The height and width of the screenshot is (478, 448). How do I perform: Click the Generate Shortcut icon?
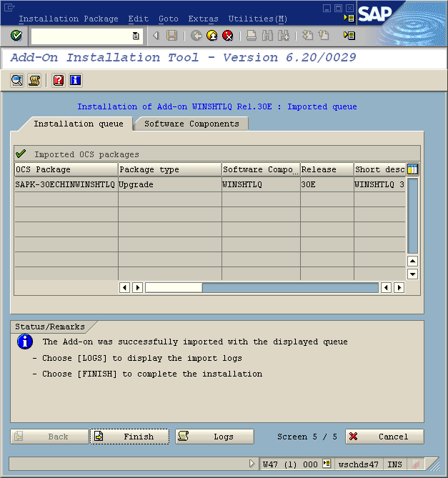[x=324, y=36]
